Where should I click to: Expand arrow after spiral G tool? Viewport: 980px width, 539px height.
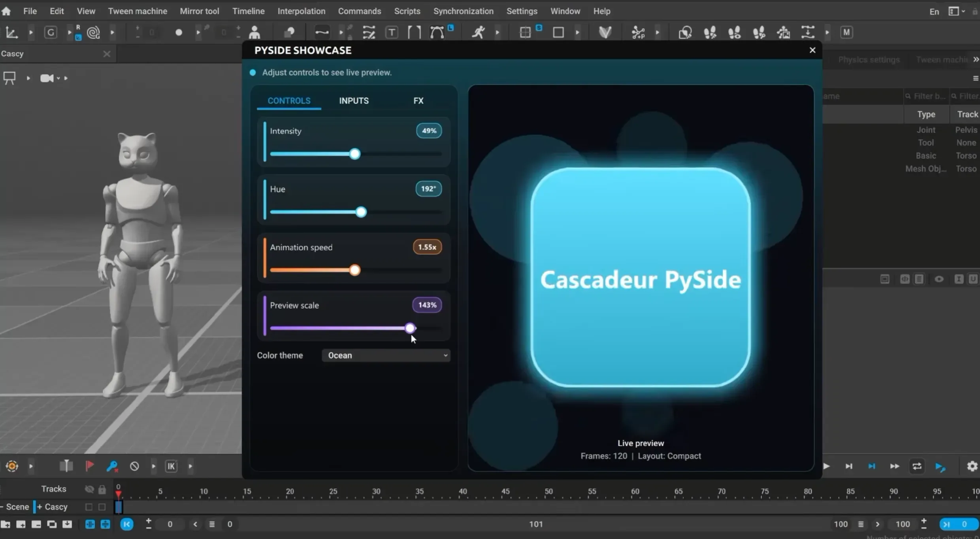coord(112,32)
